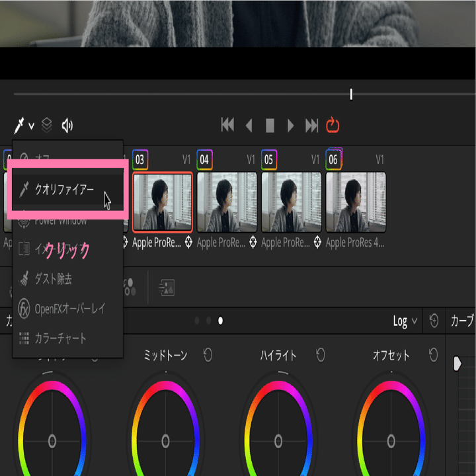Click Apple ProRes 4... label under clip 06
The height and width of the screenshot is (476, 476).
click(355, 243)
